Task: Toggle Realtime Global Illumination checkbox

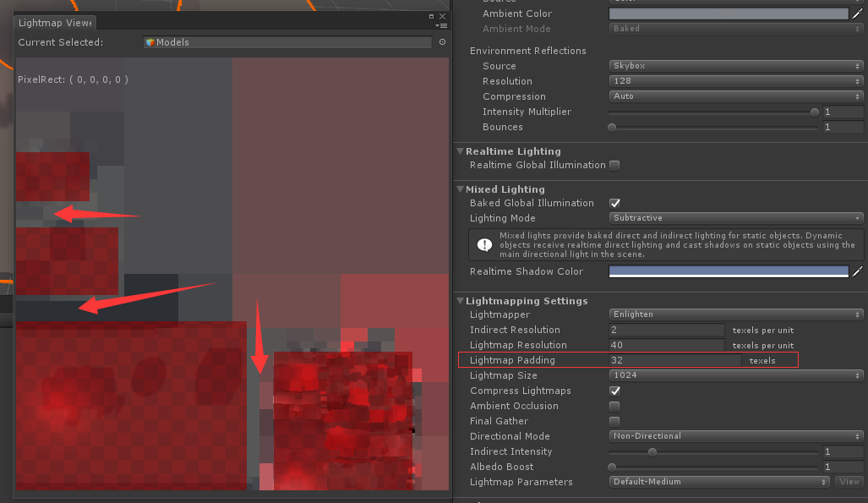Action: 614,165
